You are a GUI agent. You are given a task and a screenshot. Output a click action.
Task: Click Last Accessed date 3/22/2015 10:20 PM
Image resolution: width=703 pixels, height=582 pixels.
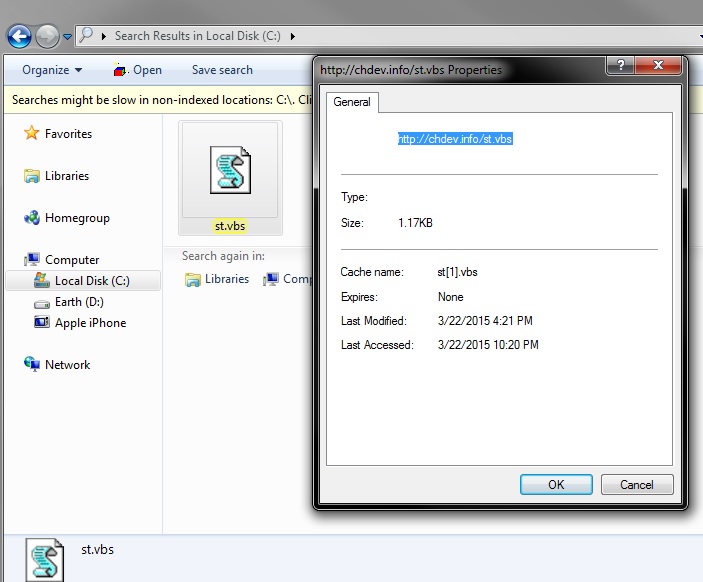coord(488,345)
